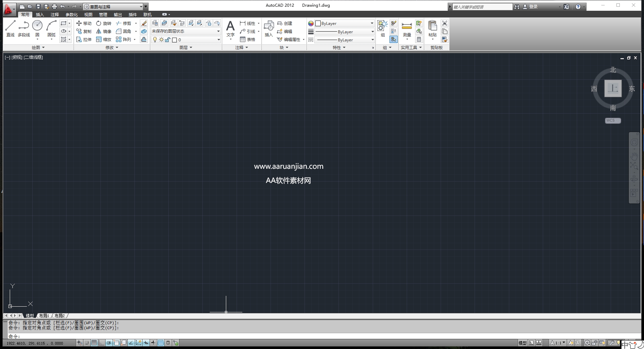The height and width of the screenshot is (349, 644).
Task: Open the layer selection dropdown
Action: click(x=218, y=40)
